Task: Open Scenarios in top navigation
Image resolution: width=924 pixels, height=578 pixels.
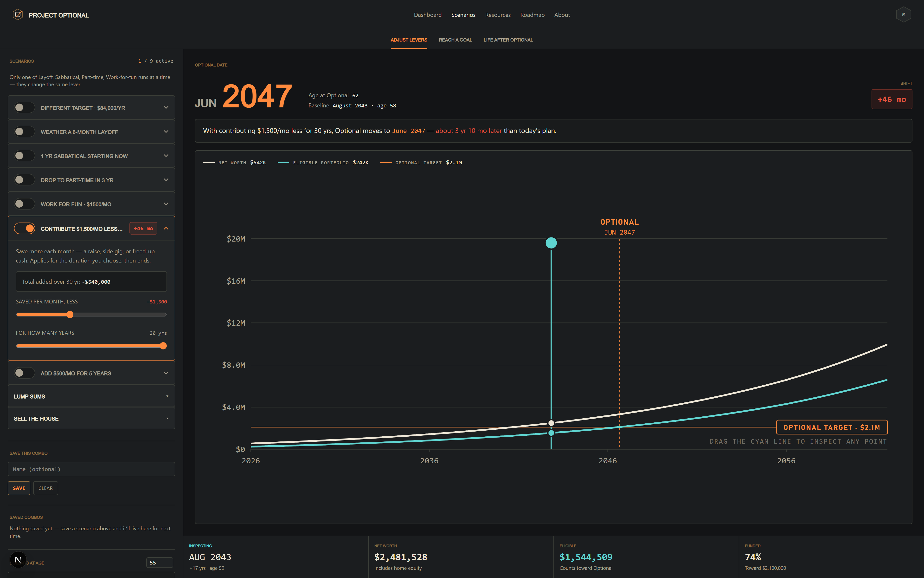Action: pyautogui.click(x=463, y=15)
